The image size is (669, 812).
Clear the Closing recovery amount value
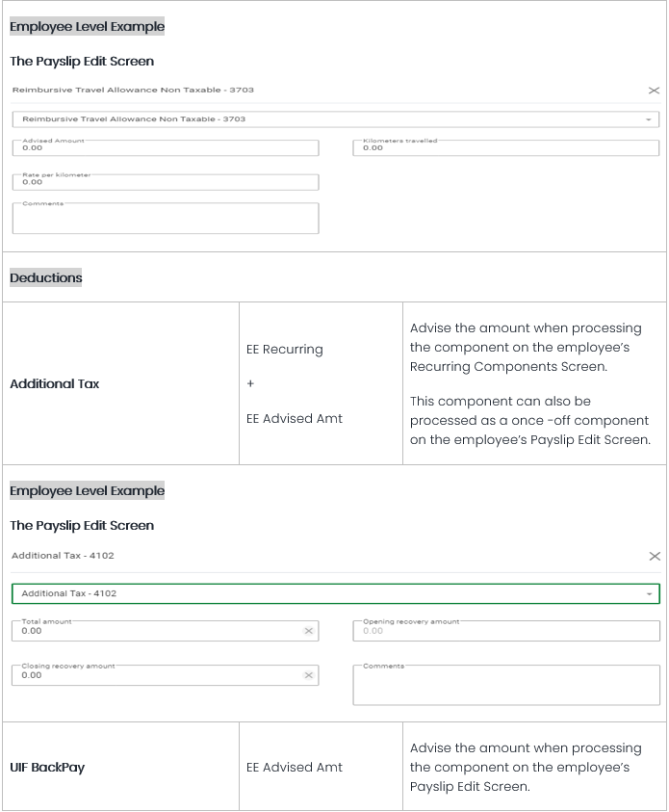(x=308, y=675)
